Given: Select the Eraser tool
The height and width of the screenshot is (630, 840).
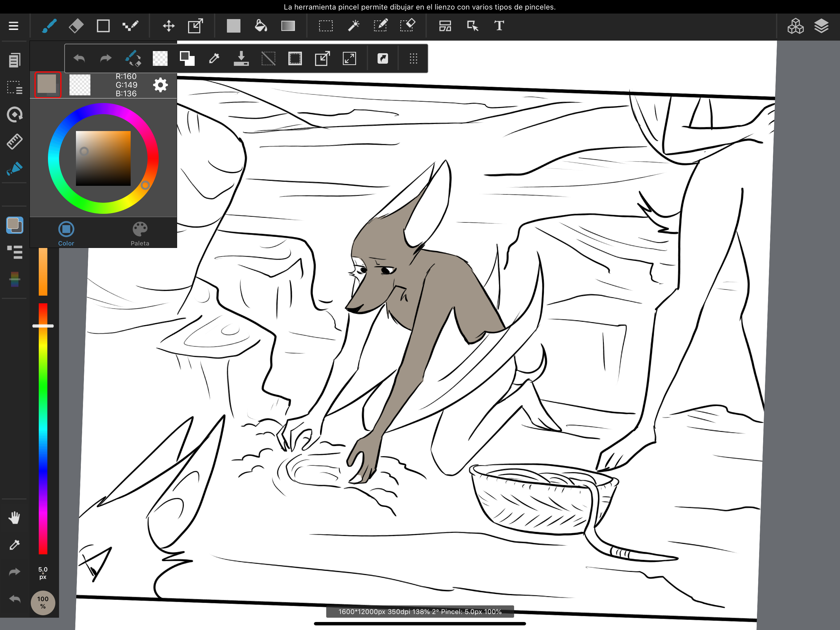Looking at the screenshot, I should pos(76,26).
